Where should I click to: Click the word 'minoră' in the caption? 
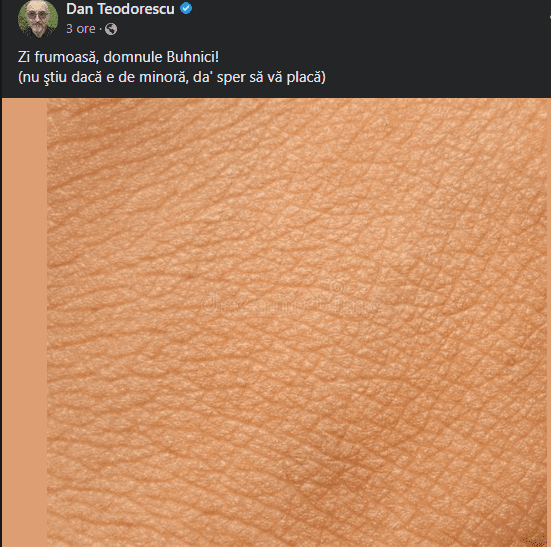pos(162,77)
